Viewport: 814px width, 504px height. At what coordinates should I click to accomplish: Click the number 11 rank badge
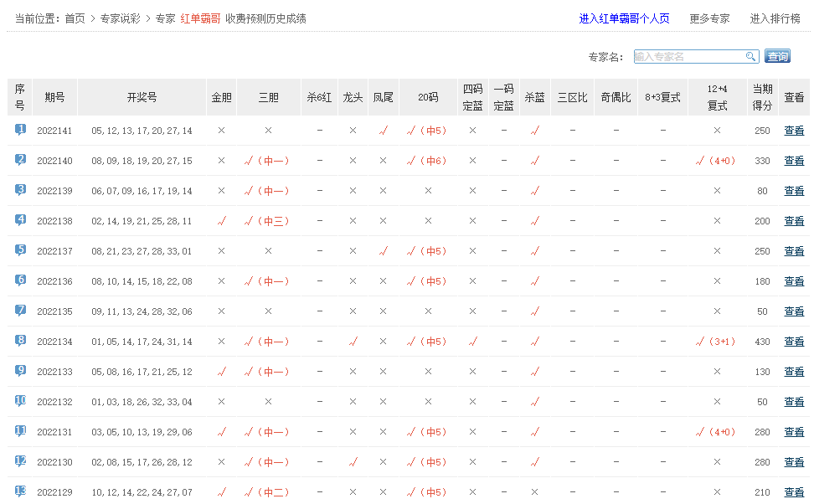(20, 431)
